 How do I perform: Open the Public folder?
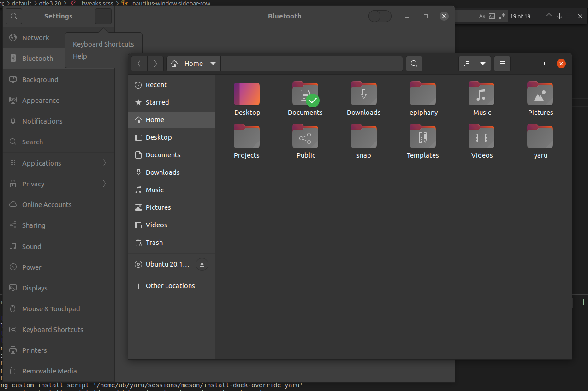pos(305,136)
